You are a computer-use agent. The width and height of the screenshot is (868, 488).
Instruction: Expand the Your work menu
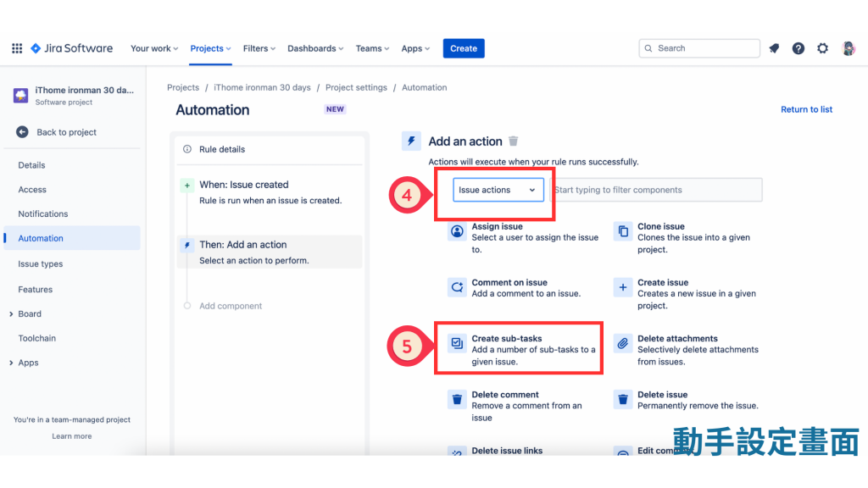click(154, 48)
